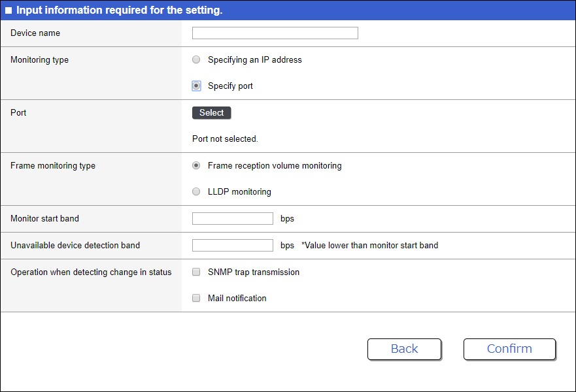The width and height of the screenshot is (576, 392).
Task: Enable the SNMP trap transmission checkbox
Action: coord(196,272)
